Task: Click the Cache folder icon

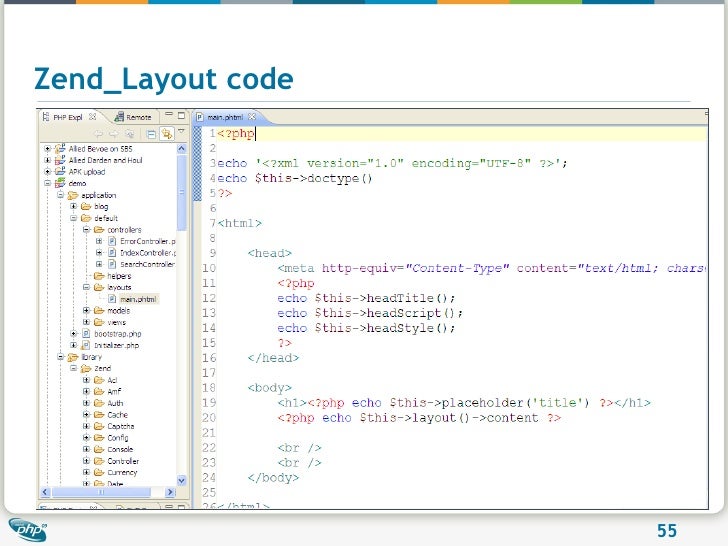Action: [x=99, y=415]
